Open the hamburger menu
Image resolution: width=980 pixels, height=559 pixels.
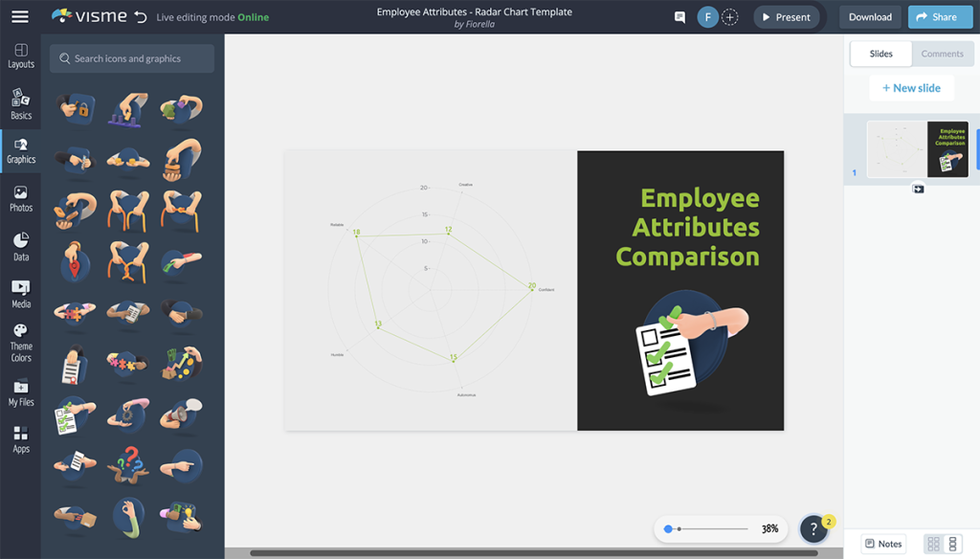[20, 15]
